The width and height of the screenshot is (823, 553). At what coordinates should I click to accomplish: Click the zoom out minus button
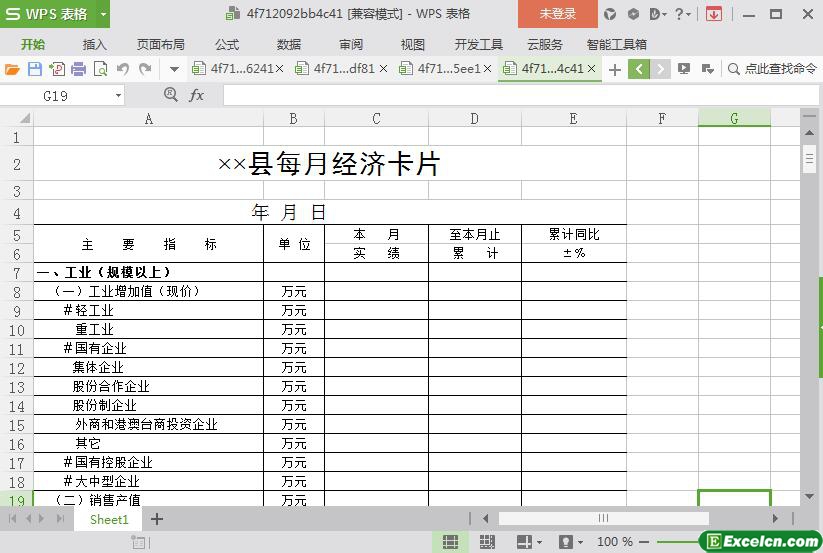pyautogui.click(x=644, y=542)
